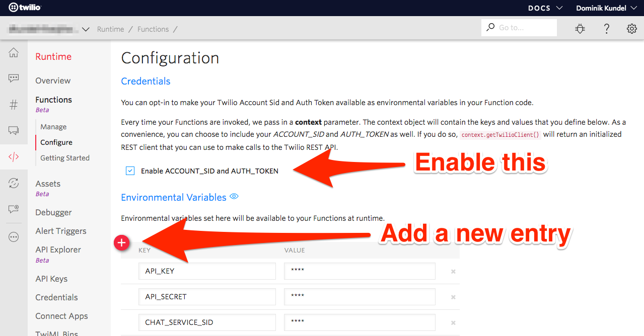
Task: Open Functions section in sidebar
Action: (x=53, y=100)
